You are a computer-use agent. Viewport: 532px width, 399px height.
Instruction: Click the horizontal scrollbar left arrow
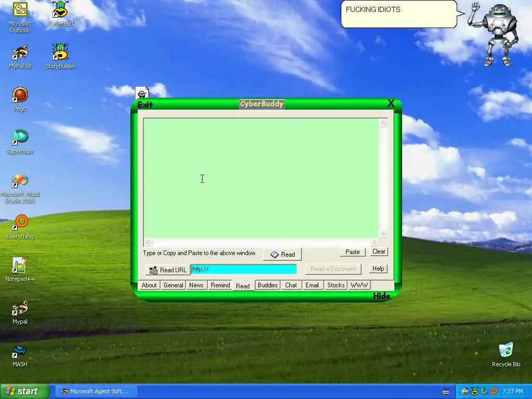pyautogui.click(x=148, y=242)
